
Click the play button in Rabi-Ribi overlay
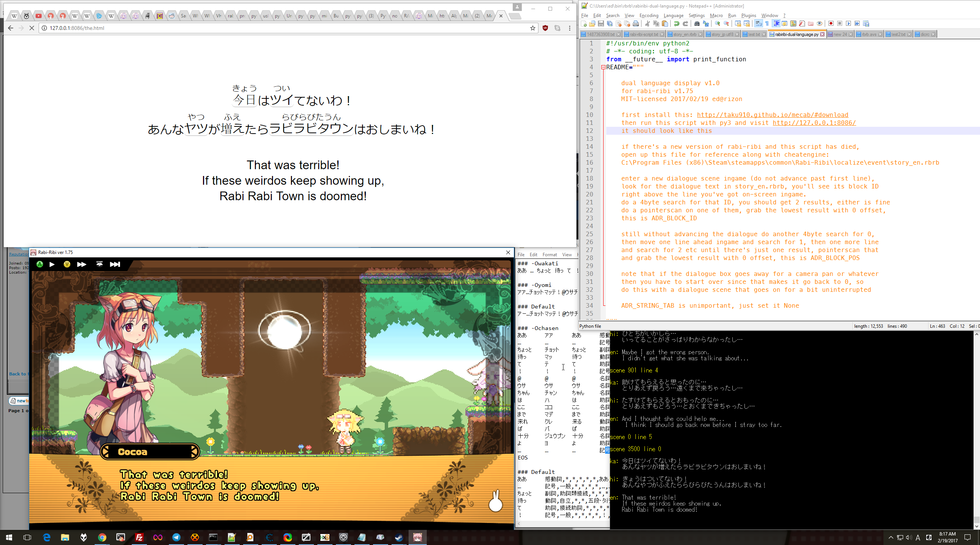[52, 264]
